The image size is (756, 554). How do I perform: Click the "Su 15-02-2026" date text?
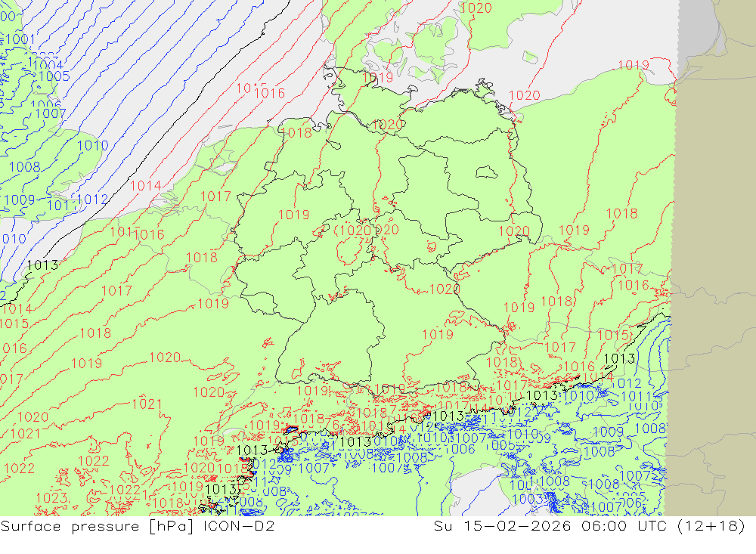tap(502, 525)
